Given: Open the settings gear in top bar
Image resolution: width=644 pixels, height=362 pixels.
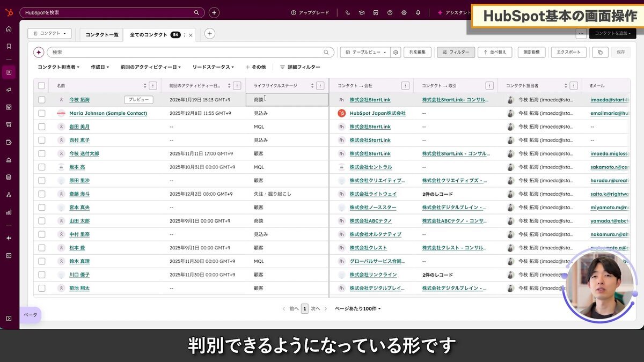Looking at the screenshot, I should pos(404,12).
